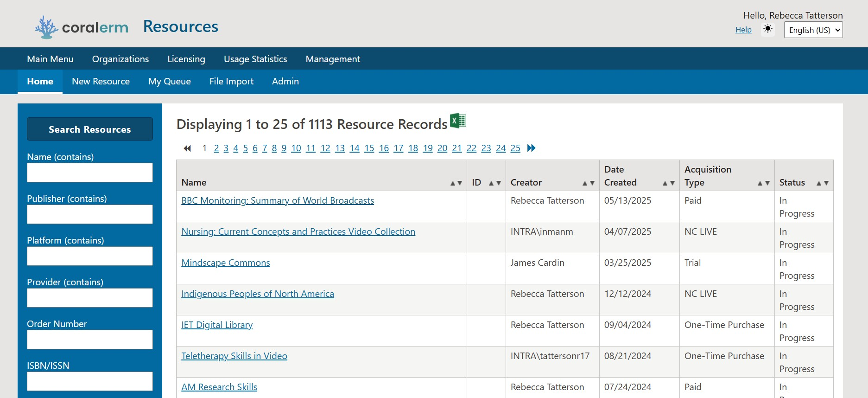Screen dimensions: 868x398
Task: Focus the ISBN/ISSN input field
Action: 90,381
